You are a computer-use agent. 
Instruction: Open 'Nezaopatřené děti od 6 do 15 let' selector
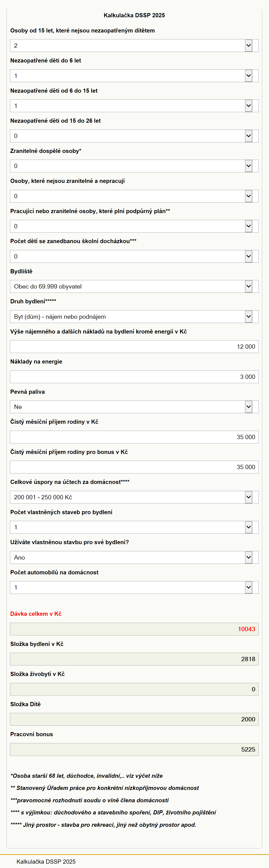134,106
